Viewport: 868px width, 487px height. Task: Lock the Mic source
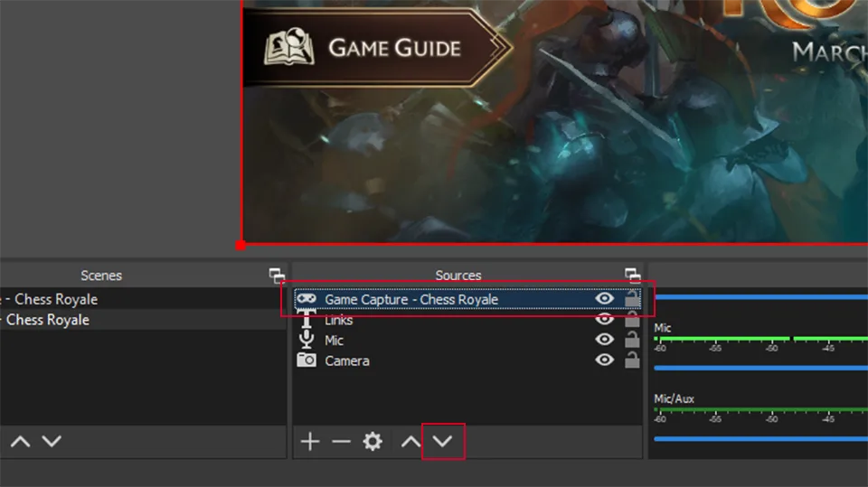point(632,339)
